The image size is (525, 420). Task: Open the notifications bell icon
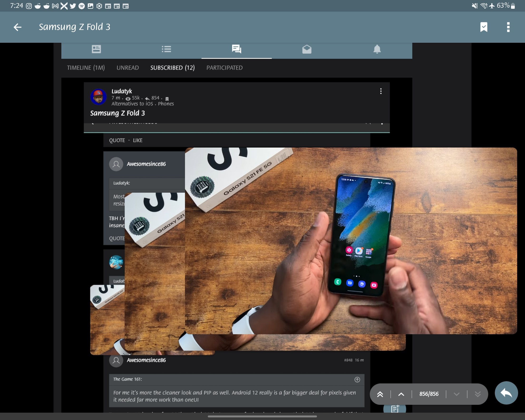point(377,49)
